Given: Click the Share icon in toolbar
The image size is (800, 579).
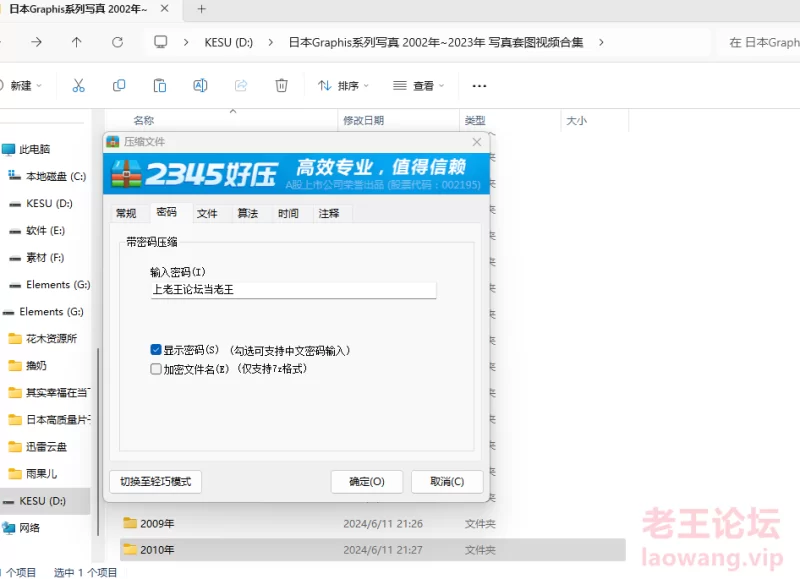Looking at the screenshot, I should pos(241,85).
